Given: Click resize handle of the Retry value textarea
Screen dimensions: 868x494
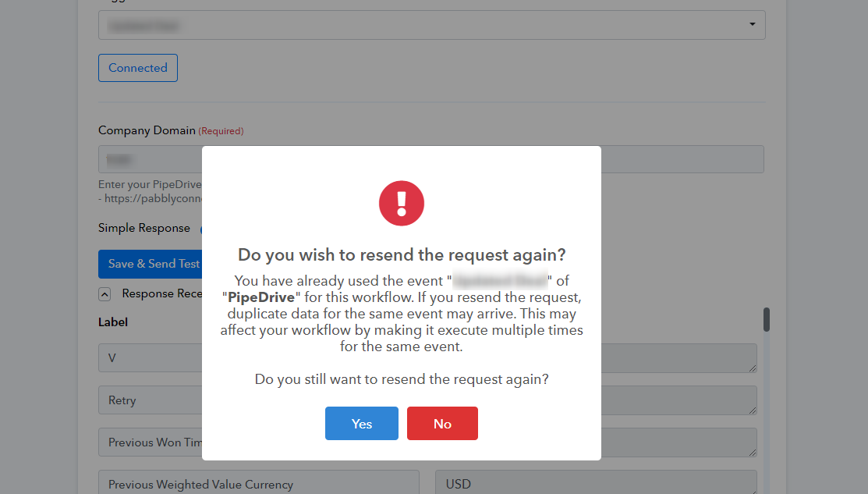Looking at the screenshot, I should (753, 410).
